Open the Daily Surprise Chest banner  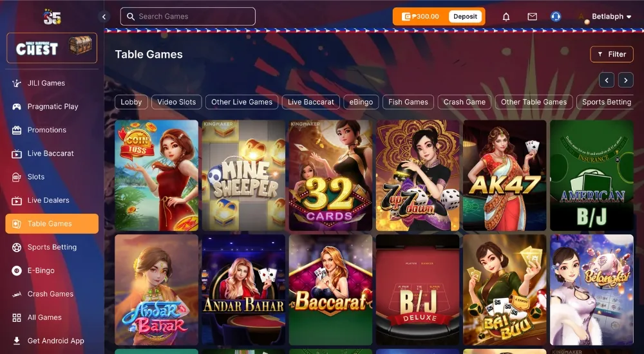point(52,48)
